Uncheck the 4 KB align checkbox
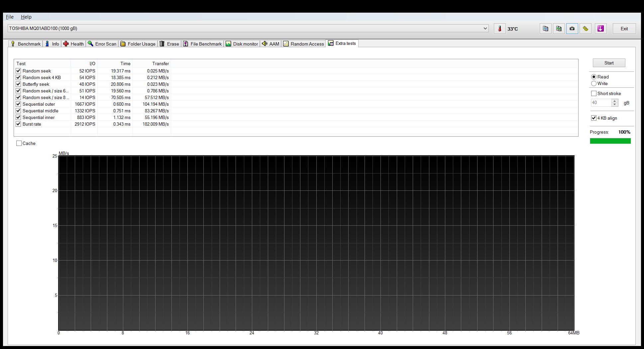The image size is (644, 349). [x=594, y=118]
